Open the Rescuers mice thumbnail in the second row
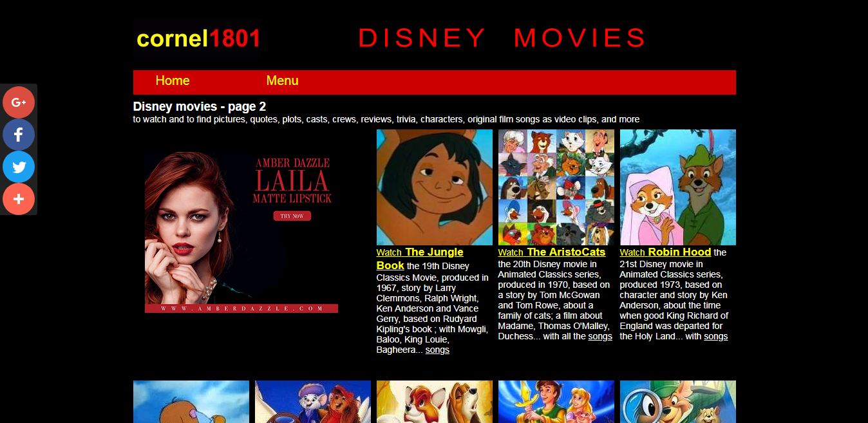868x423 pixels. coord(313,402)
